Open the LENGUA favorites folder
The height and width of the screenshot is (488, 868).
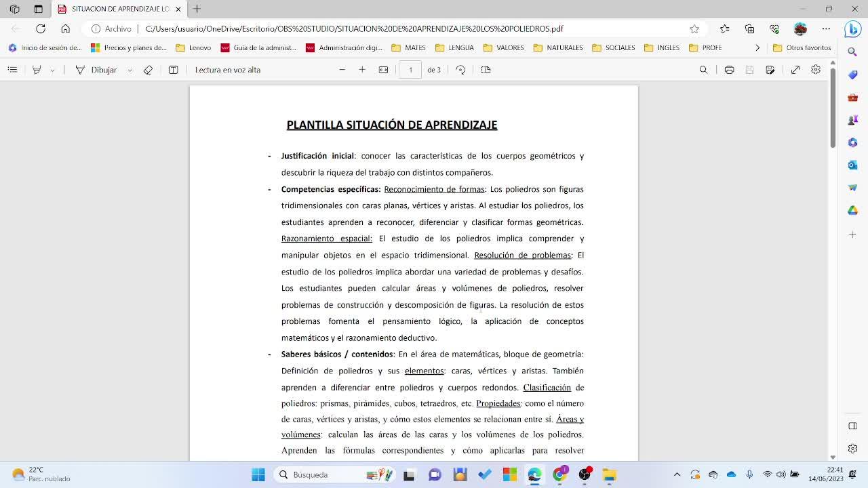point(454,48)
